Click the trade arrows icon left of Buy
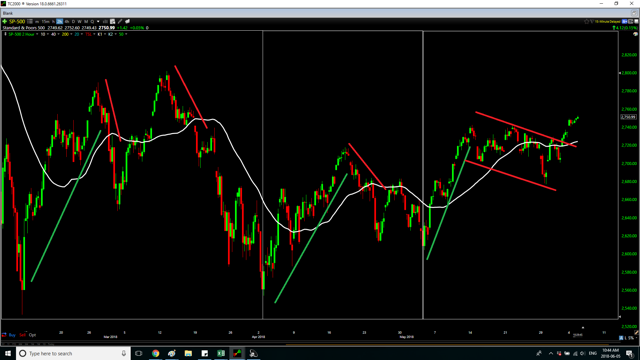Image resolution: width=640 pixels, height=360 pixels. pyautogui.click(x=4, y=335)
